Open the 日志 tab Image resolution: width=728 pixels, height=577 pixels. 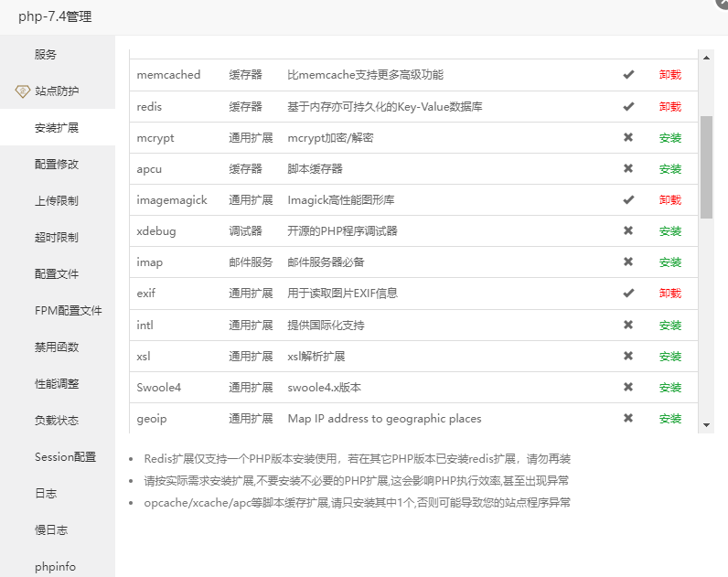click(x=58, y=493)
